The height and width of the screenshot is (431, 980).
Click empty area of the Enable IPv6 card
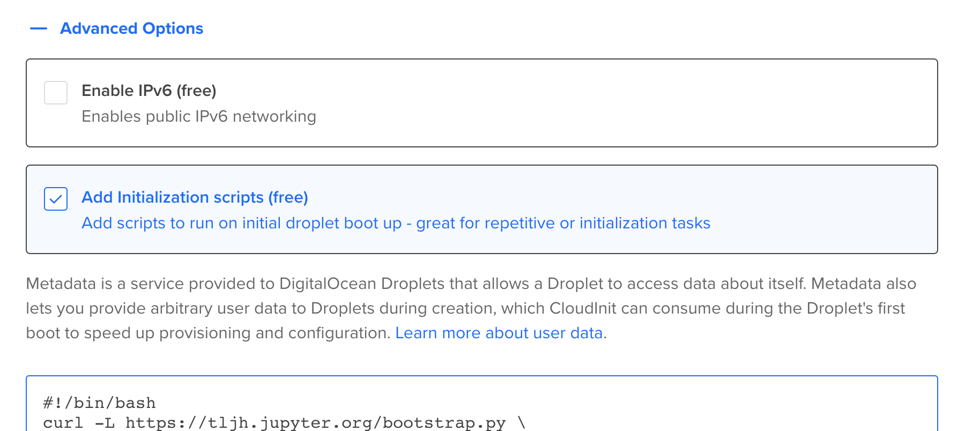point(643,103)
